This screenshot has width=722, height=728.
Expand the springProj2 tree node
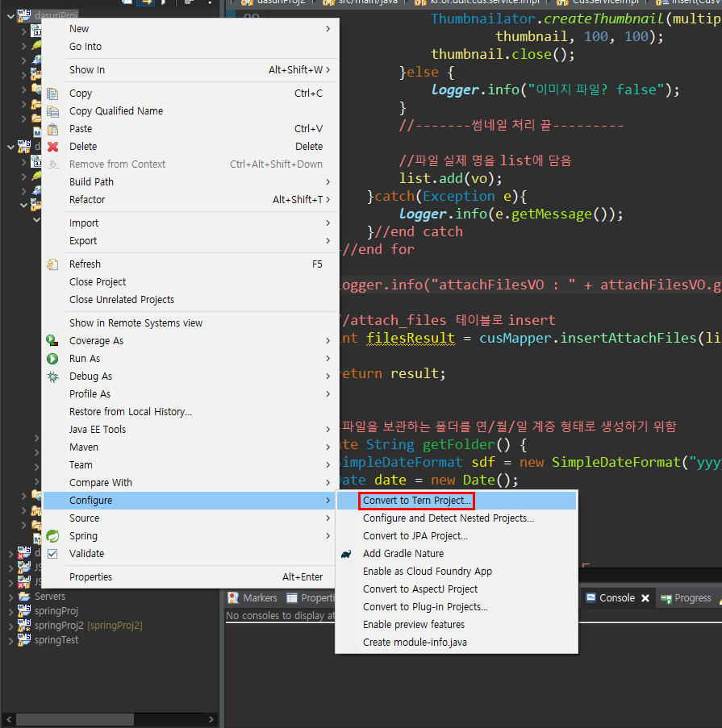click(x=11, y=626)
